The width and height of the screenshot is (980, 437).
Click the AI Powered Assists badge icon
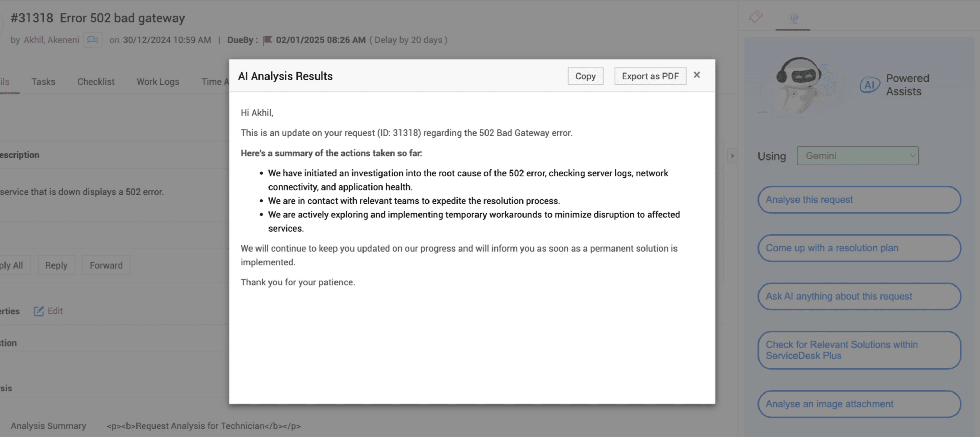[x=870, y=85]
